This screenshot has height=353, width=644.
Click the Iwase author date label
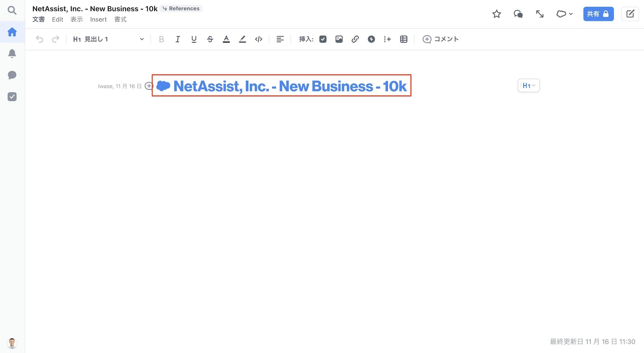[120, 86]
